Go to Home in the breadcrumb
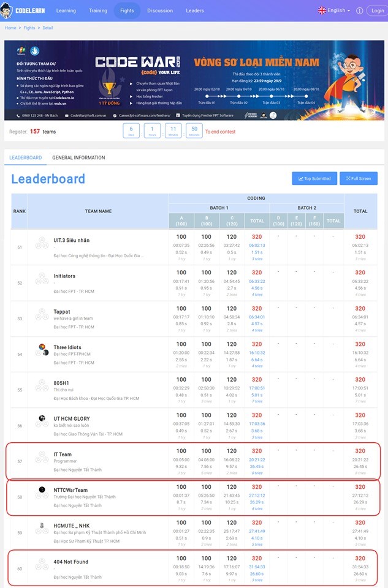 tap(10, 28)
